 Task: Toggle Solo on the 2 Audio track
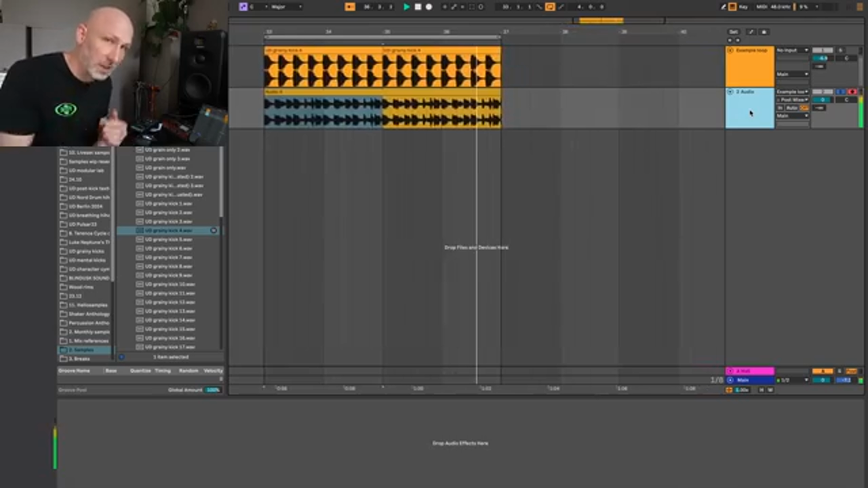click(840, 92)
